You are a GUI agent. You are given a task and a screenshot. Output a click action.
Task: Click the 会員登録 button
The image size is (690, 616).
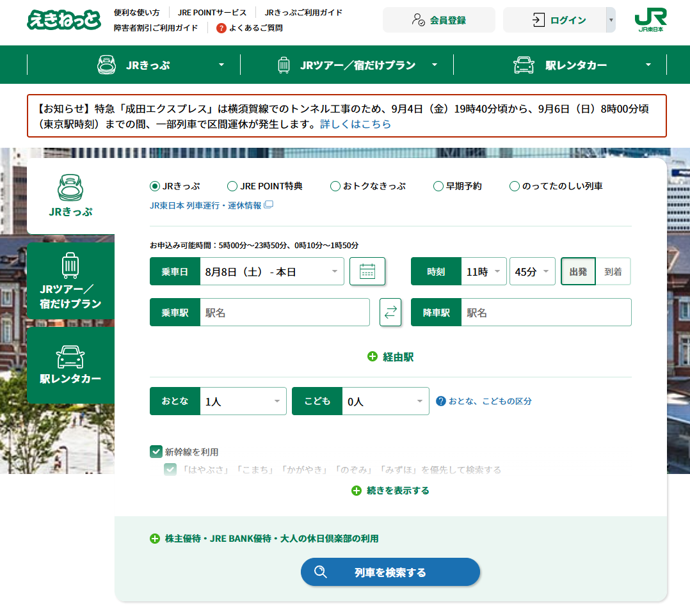point(438,20)
